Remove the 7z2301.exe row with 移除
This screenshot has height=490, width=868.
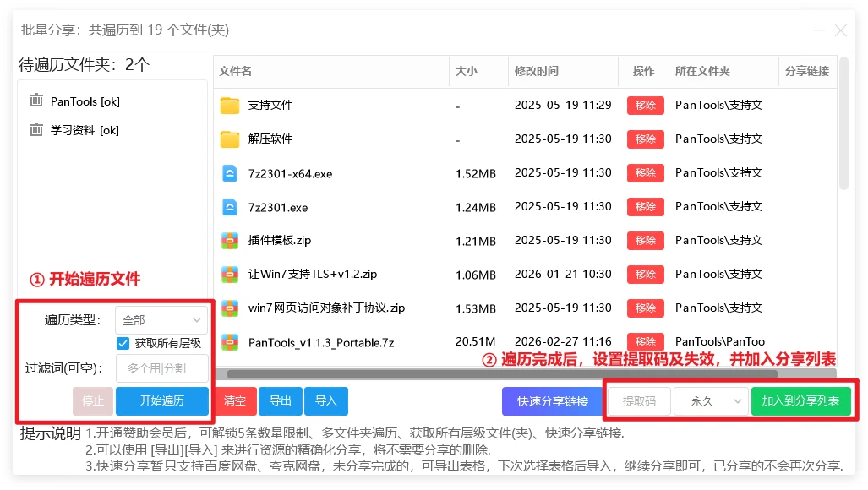point(645,207)
